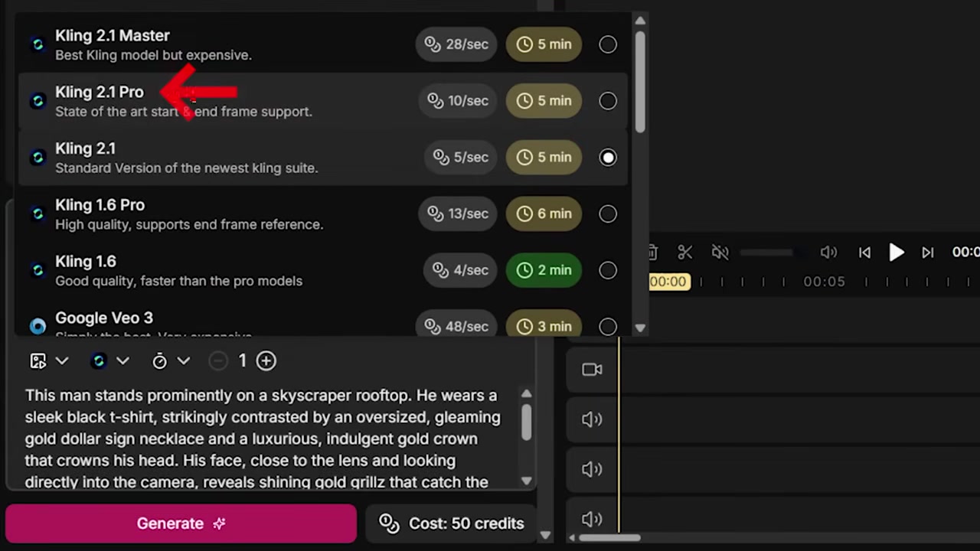The image size is (980, 551).
Task: Click into the prompt text field
Action: coord(263,439)
